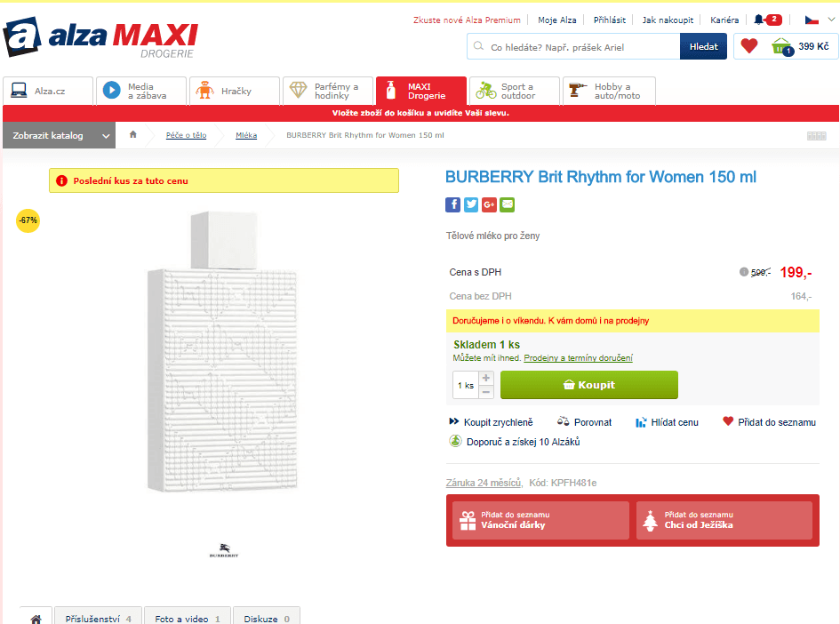Expand the Zobrazit katalog dropdown
This screenshot has width=840, height=624.
59,135
